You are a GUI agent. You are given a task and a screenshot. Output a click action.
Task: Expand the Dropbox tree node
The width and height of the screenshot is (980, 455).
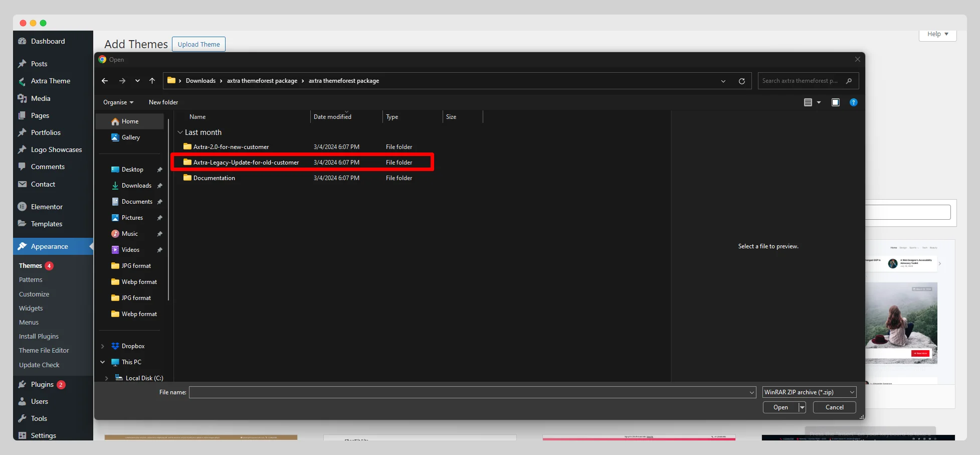(x=103, y=346)
